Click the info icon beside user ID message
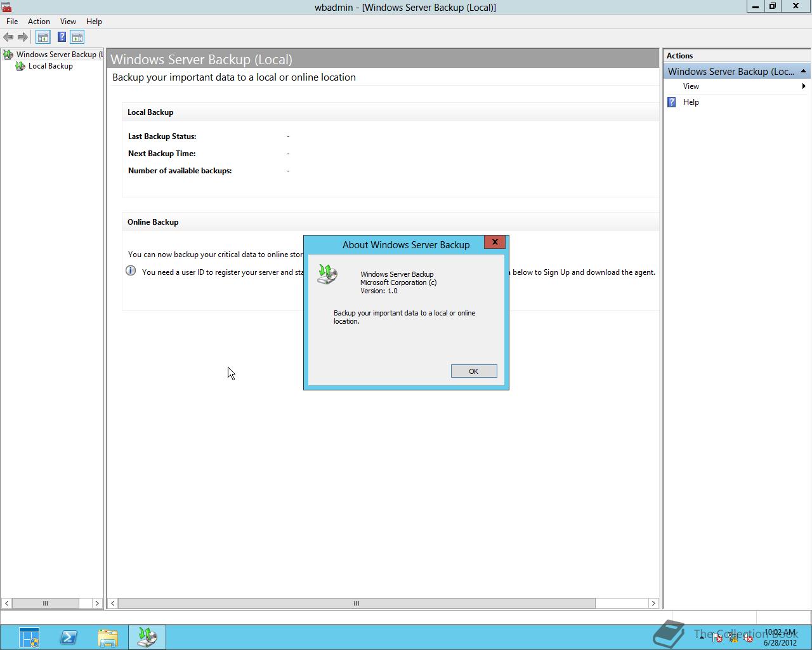Screen dimensions: 812x650 (x=131, y=271)
